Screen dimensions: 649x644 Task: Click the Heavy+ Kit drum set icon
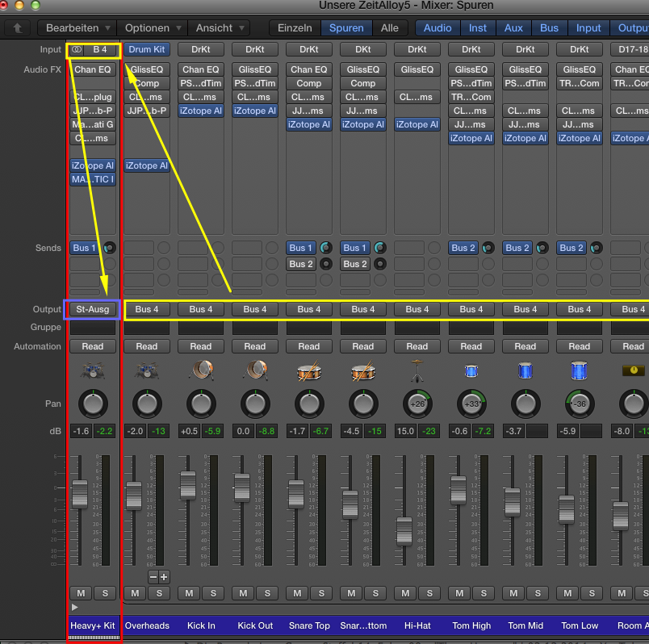[93, 371]
